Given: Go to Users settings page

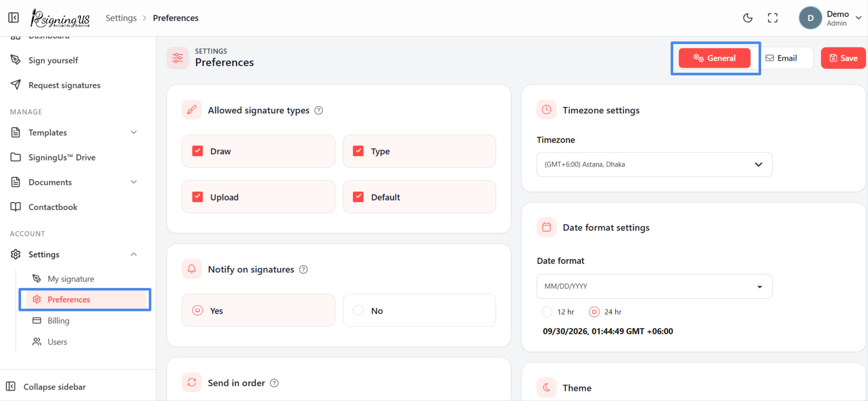Looking at the screenshot, I should pos(57,342).
